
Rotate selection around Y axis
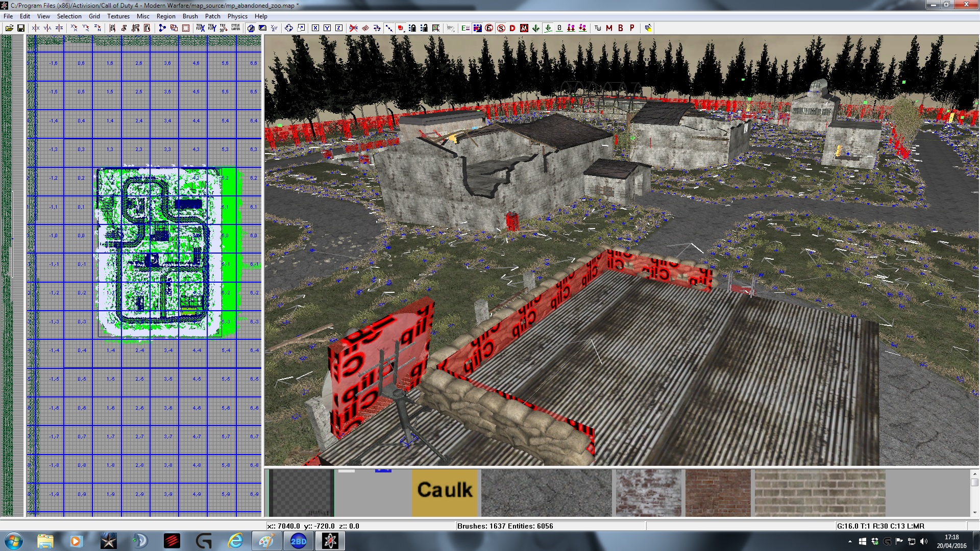(86, 28)
